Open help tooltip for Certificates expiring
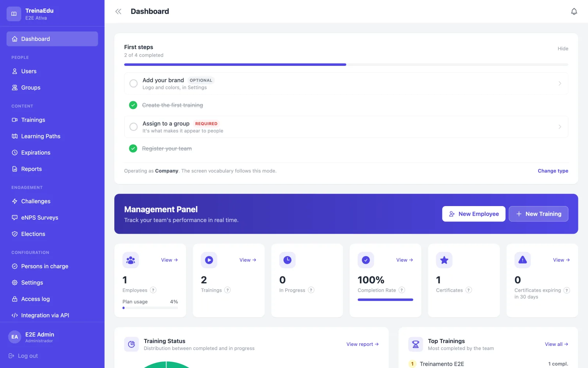The image size is (588, 368). point(567,290)
